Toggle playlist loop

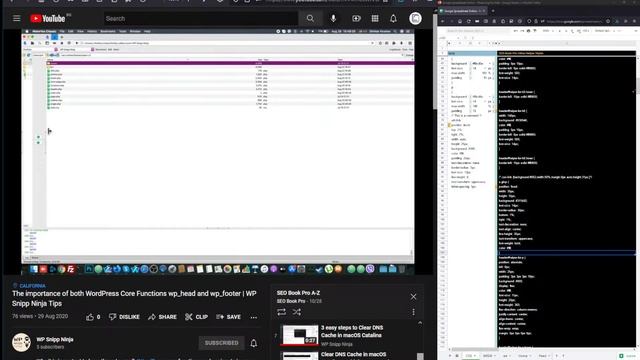pos(282,312)
